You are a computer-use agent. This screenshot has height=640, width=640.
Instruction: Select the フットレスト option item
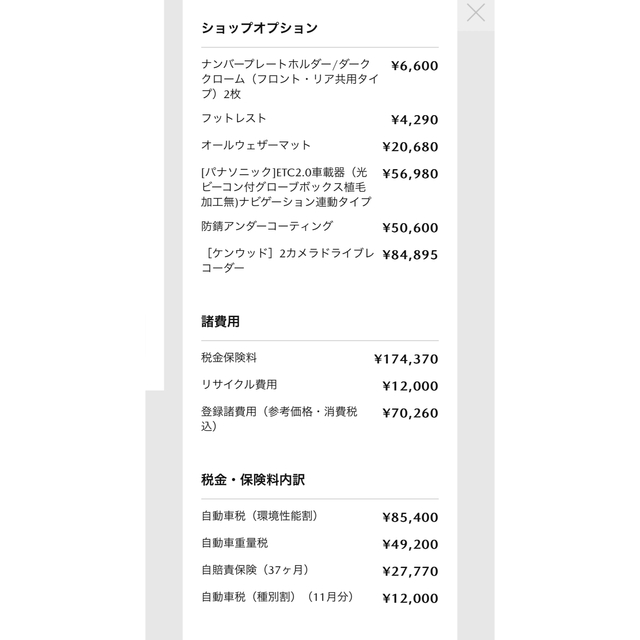click(x=320, y=119)
